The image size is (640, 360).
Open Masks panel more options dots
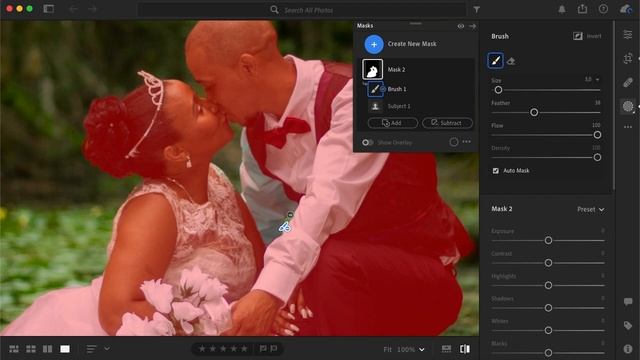pyautogui.click(x=467, y=142)
